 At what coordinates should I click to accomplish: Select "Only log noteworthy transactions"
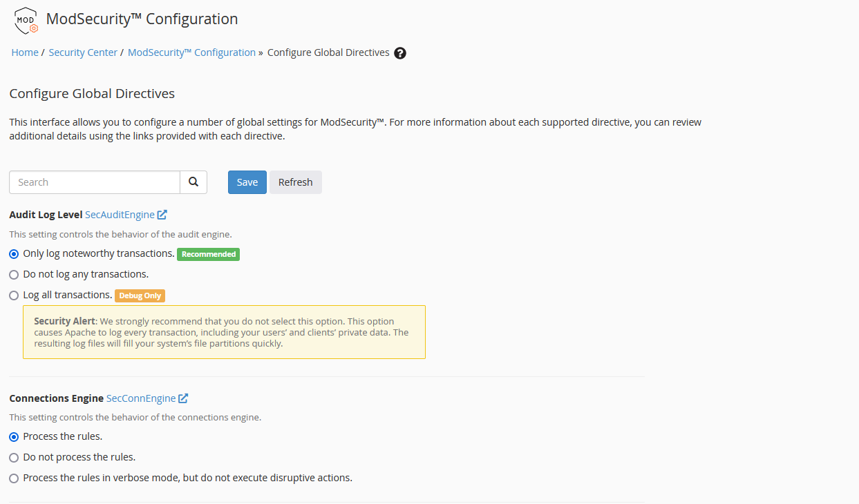(x=13, y=253)
